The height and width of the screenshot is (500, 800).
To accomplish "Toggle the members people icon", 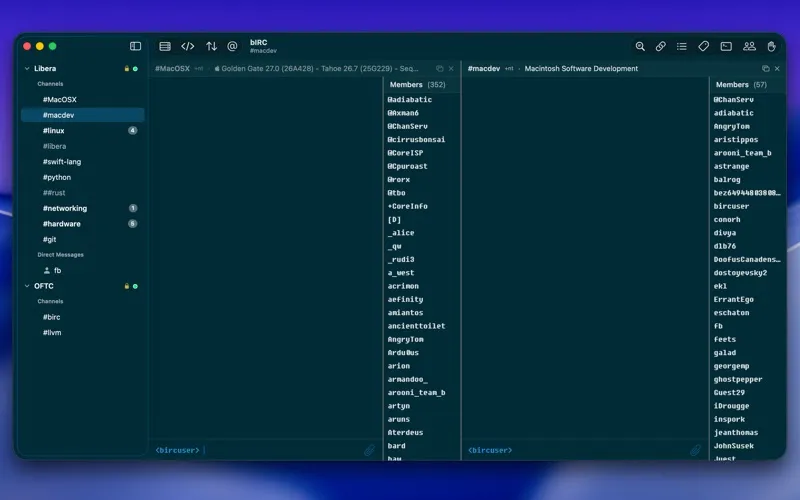I will pos(749,46).
